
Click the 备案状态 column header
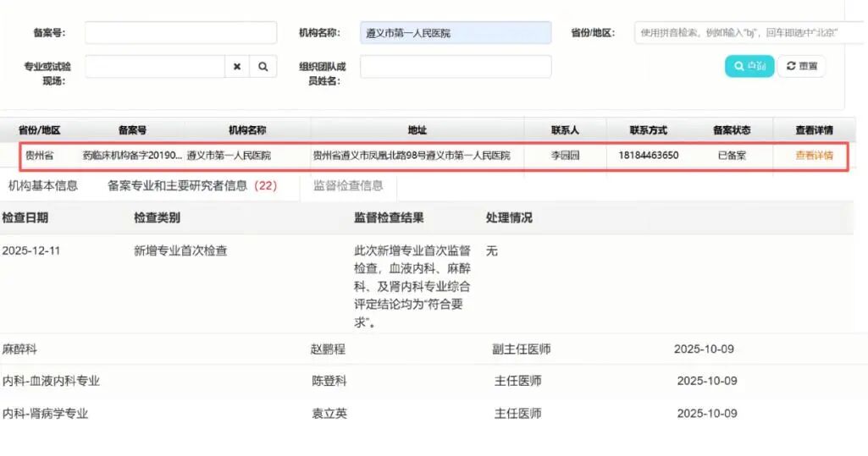click(x=731, y=130)
